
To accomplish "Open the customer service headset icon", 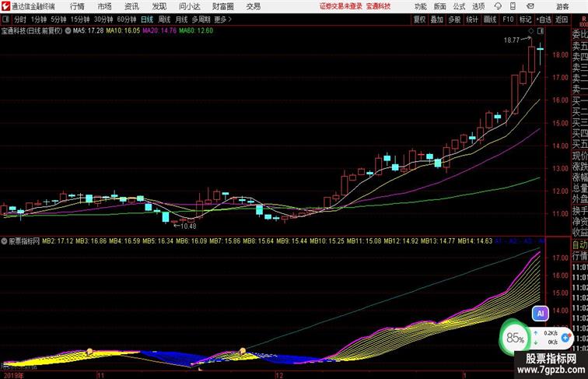I will 498,6.
